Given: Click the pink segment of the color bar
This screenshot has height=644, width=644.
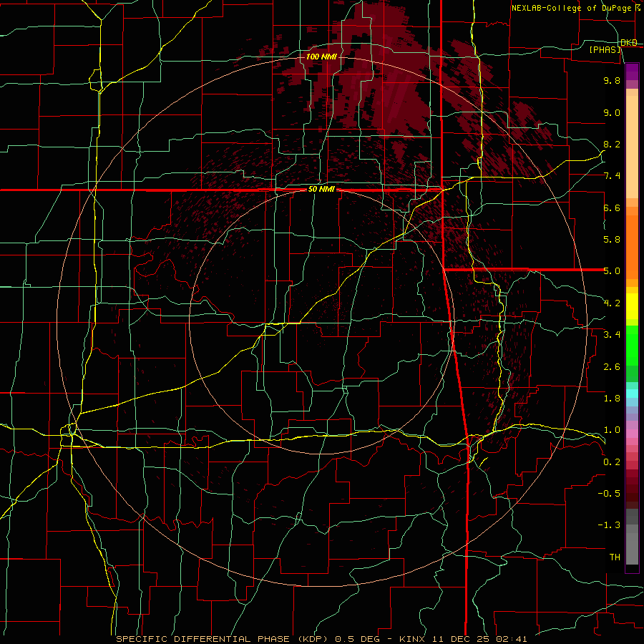Looking at the screenshot, I should 632,434.
